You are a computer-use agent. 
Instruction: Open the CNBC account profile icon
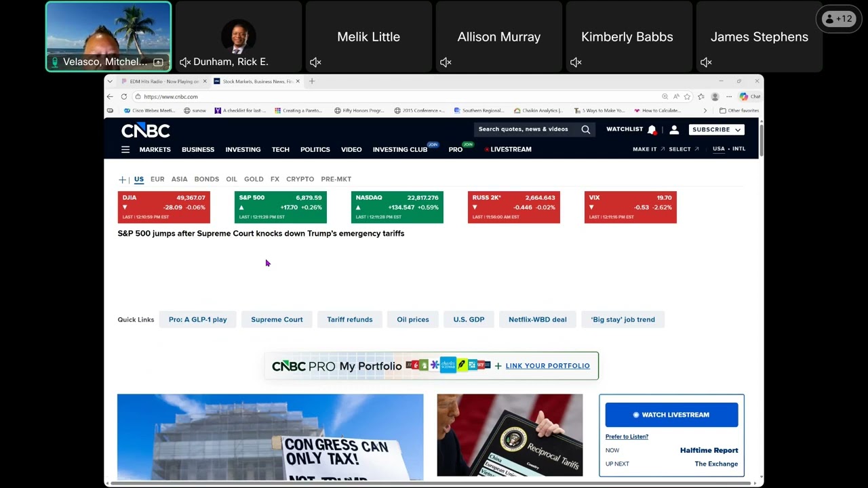[x=674, y=129]
